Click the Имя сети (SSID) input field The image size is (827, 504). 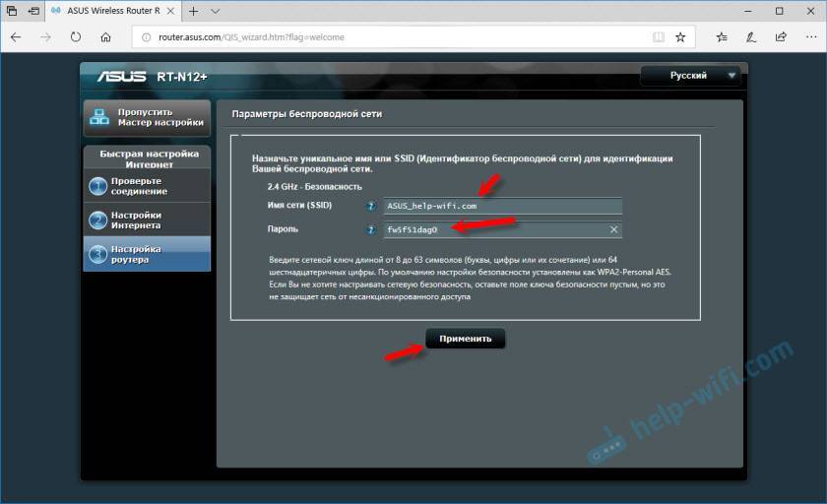point(502,207)
